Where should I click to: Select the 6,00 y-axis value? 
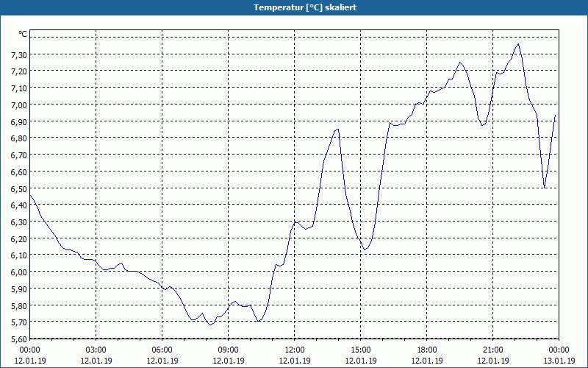19,272
